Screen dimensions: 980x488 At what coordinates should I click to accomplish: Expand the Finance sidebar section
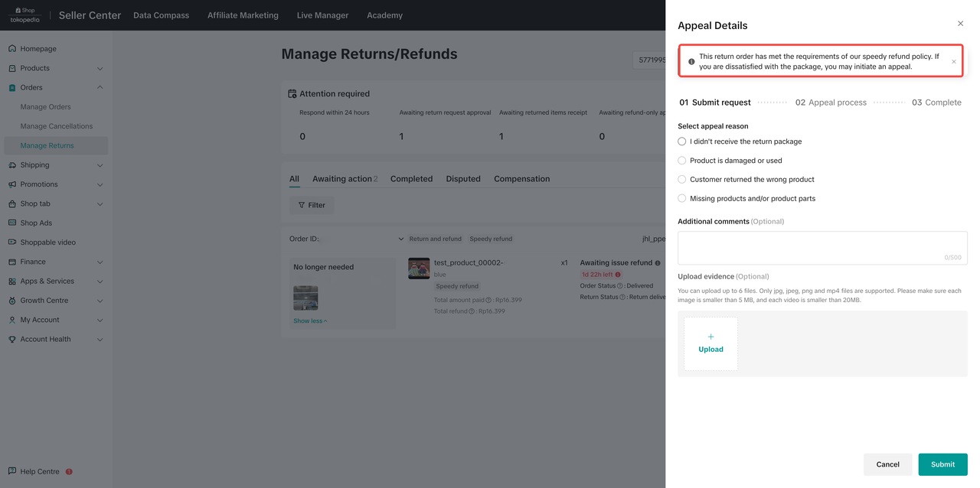[100, 262]
